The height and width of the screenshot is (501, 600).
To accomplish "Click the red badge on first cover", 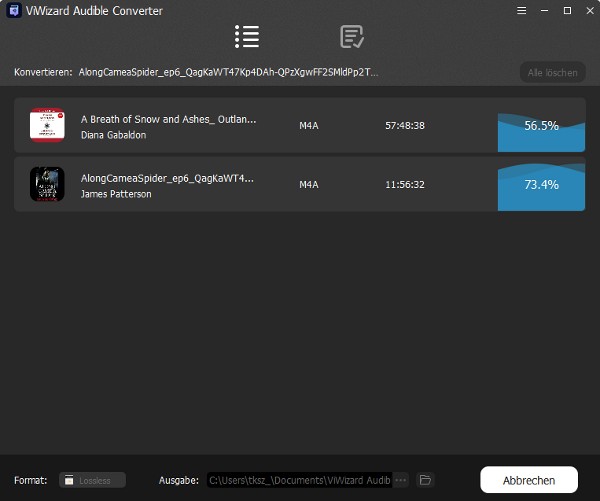I will (x=61, y=114).
